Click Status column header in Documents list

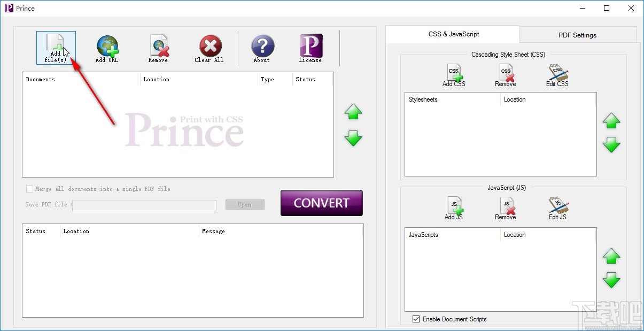[x=312, y=79]
